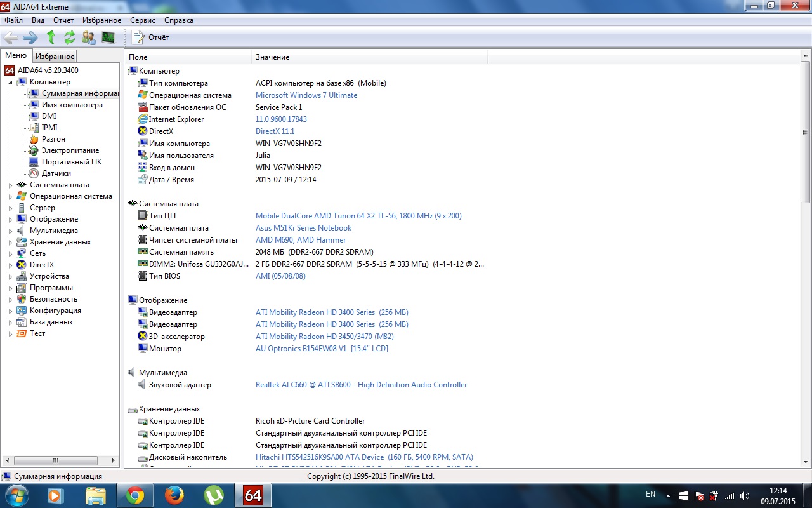Open Manage Users via the people icon
The image size is (812, 508).
tap(89, 37)
